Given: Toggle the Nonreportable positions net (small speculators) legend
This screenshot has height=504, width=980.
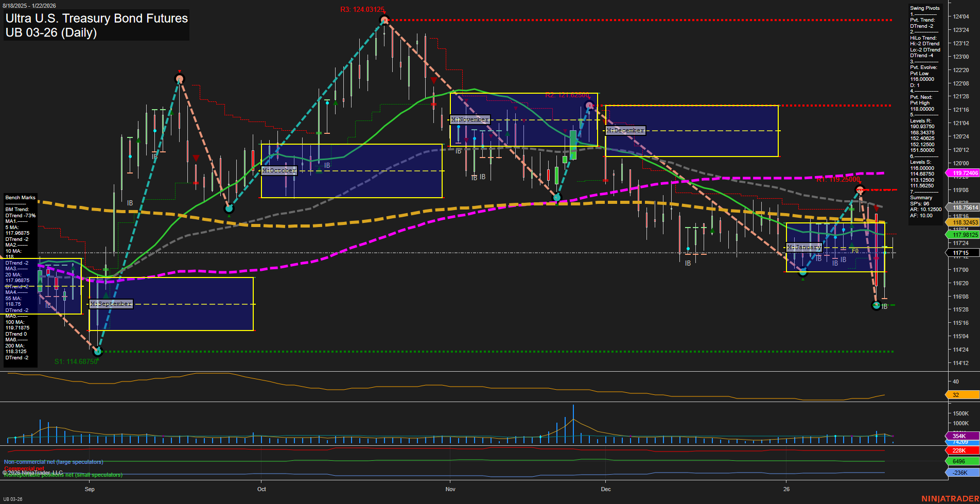Looking at the screenshot, I should click(62, 475).
